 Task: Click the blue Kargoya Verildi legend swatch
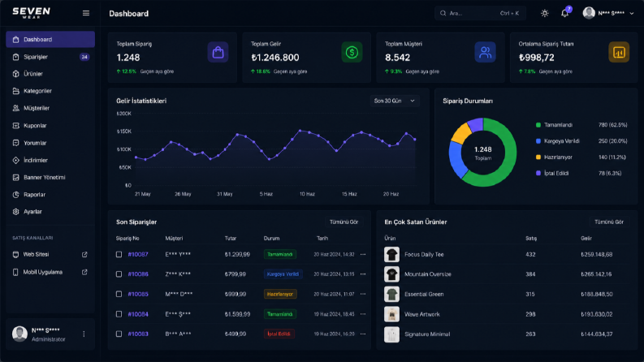point(538,140)
